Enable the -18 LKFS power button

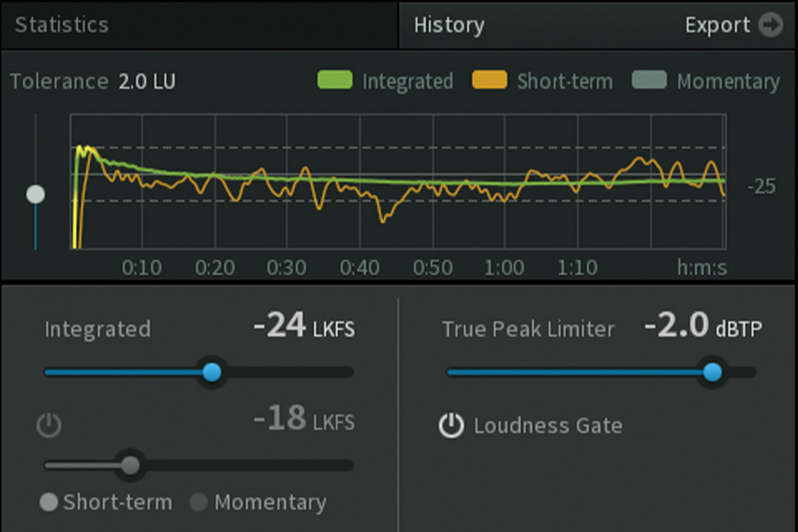click(48, 425)
